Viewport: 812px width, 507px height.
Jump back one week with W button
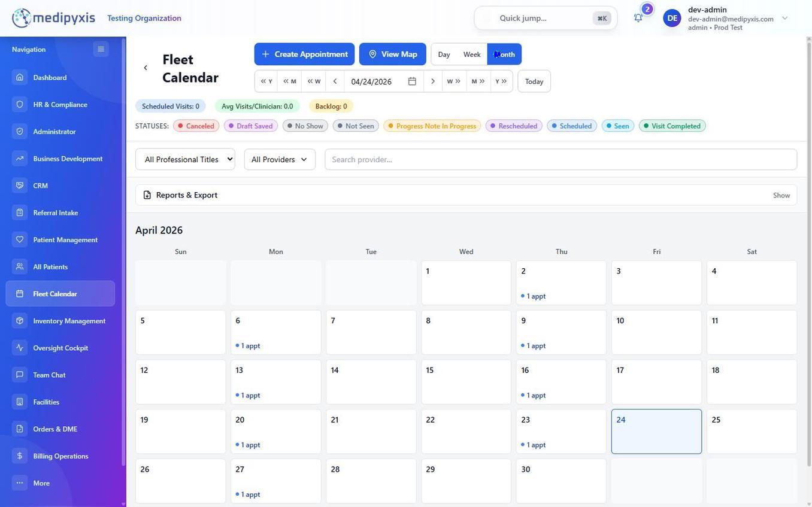coord(314,81)
